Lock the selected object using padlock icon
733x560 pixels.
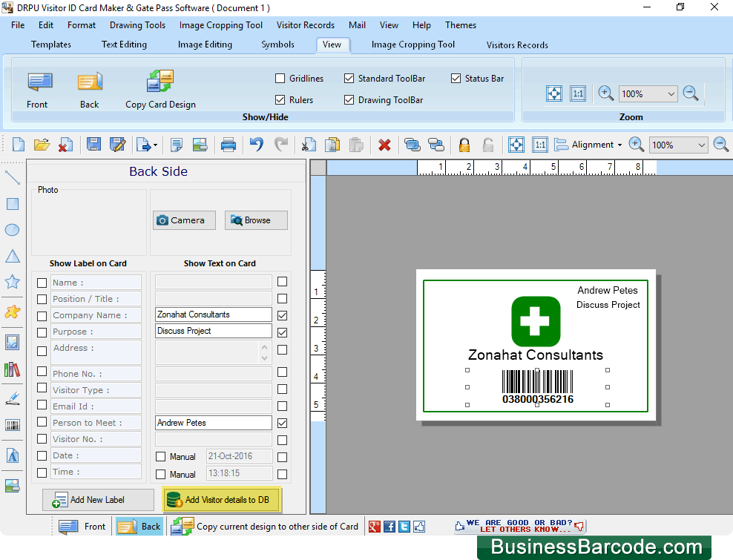464,144
